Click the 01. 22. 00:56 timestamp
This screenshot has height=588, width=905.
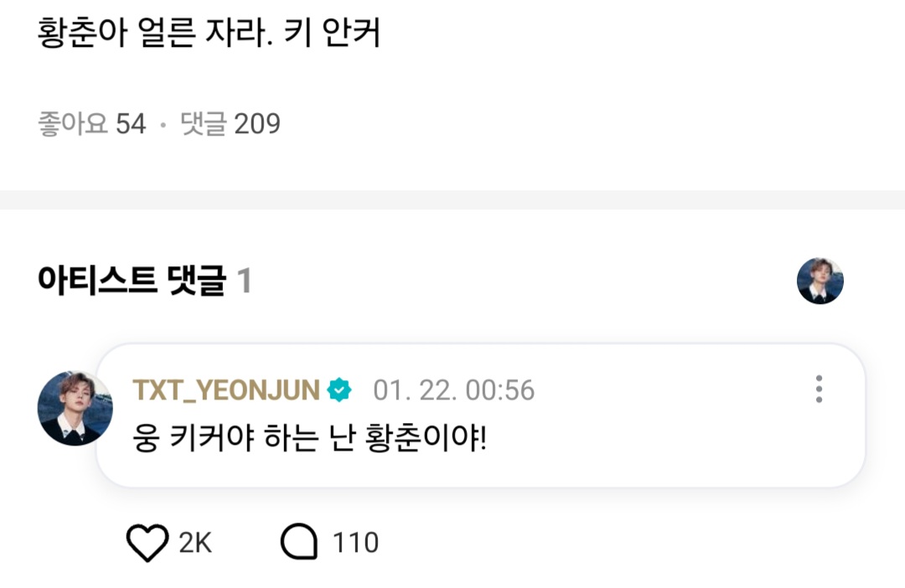[453, 390]
